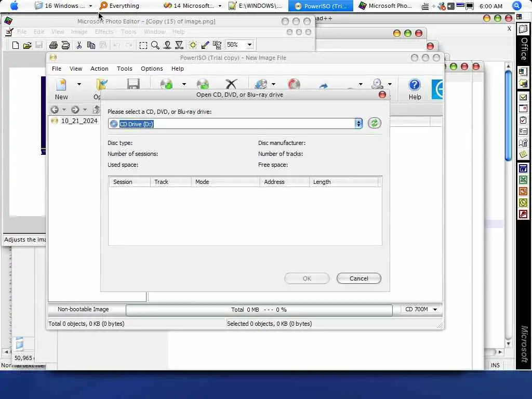This screenshot has height=399, width=532.
Task: Open the 50% zoom dropdown in Photo Editor
Action: 249,45
